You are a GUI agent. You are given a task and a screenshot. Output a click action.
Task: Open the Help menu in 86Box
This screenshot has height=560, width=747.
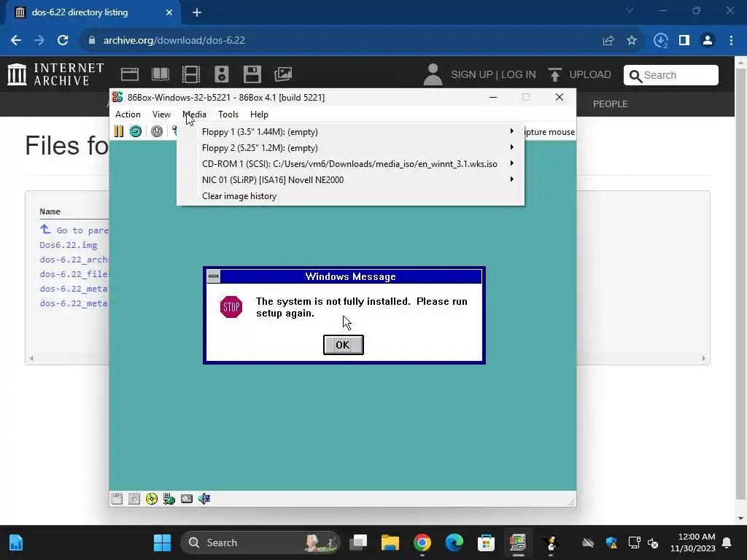click(259, 114)
